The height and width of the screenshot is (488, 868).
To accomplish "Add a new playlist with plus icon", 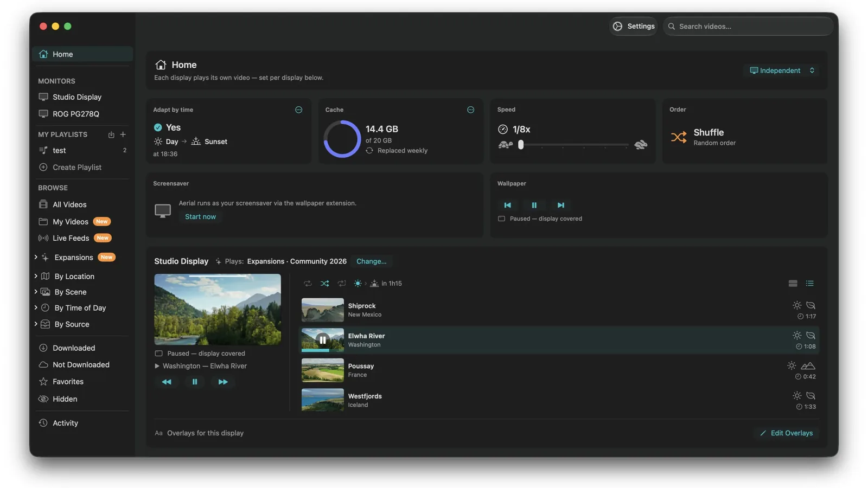I will click(123, 134).
